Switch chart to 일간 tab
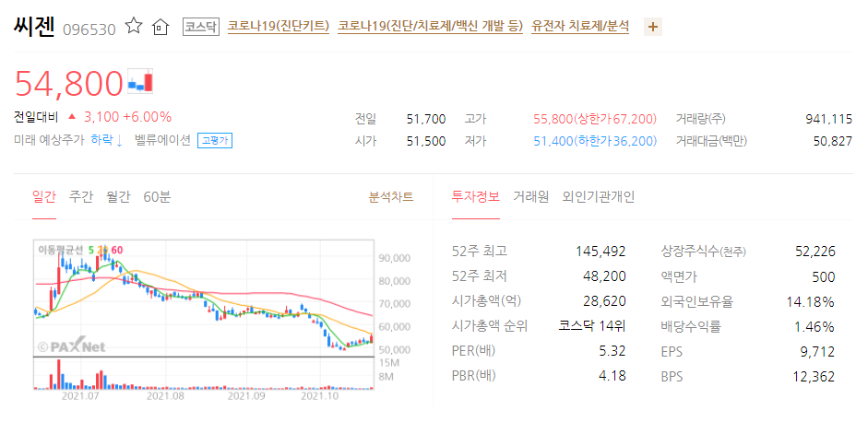Viewport: 868px width, 422px height. (44, 196)
